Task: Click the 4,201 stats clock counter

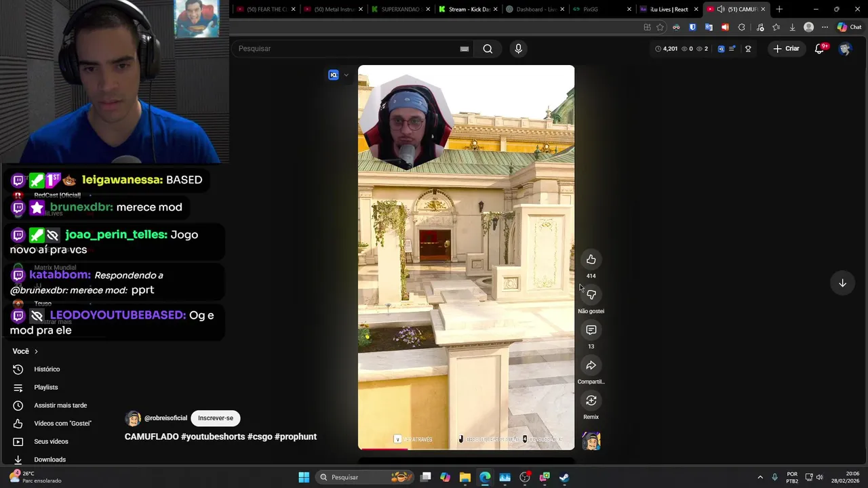Action: [667, 49]
